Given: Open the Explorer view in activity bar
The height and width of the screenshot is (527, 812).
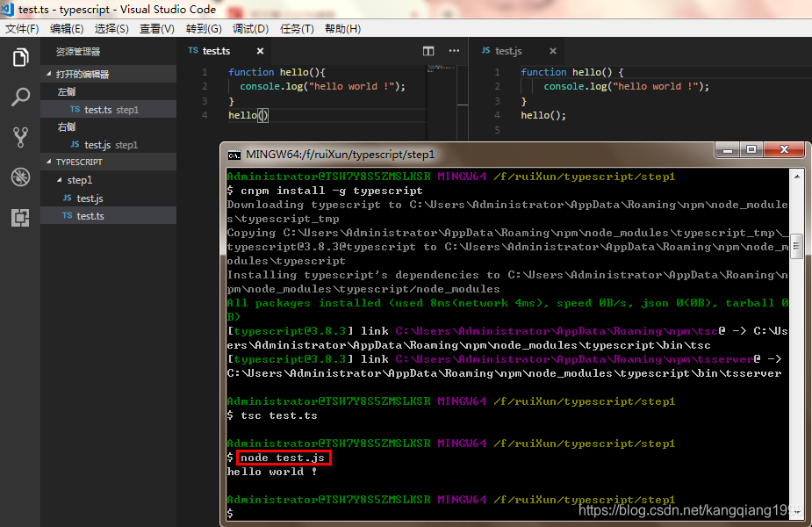Looking at the screenshot, I should coord(20,57).
